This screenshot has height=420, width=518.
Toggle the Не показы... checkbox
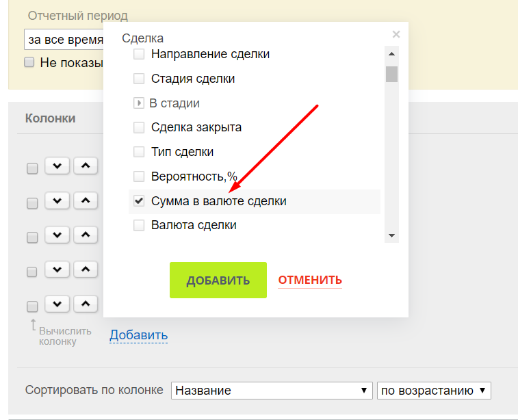[x=29, y=62]
